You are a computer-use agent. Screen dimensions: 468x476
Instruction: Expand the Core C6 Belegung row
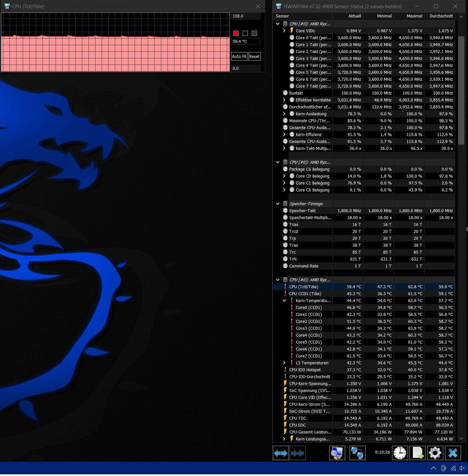click(284, 190)
